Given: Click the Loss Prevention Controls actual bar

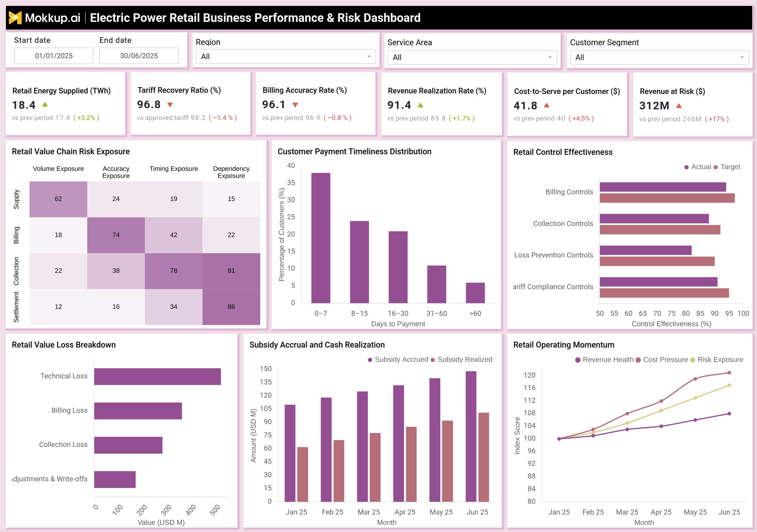Looking at the screenshot, I should pos(646,250).
